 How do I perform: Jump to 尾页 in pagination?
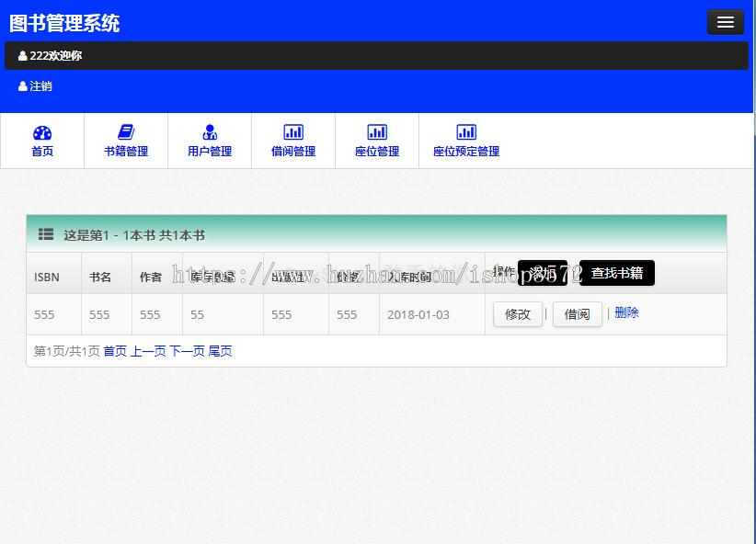(x=221, y=351)
